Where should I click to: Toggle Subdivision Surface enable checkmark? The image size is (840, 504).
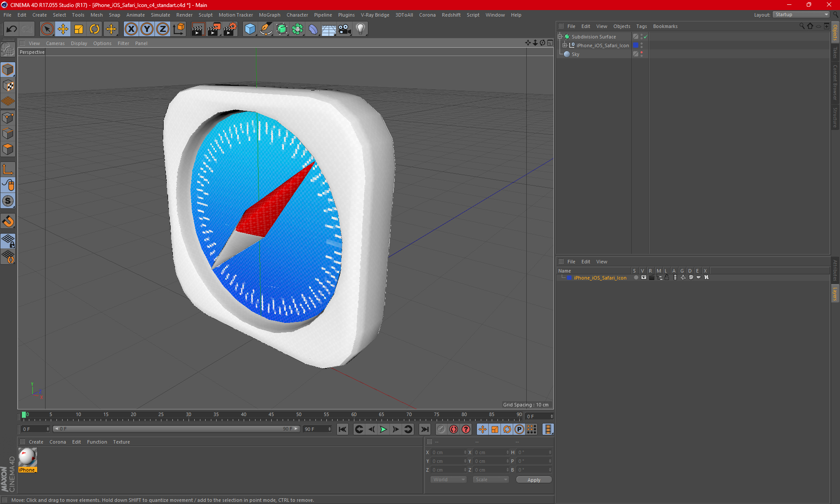click(x=646, y=37)
